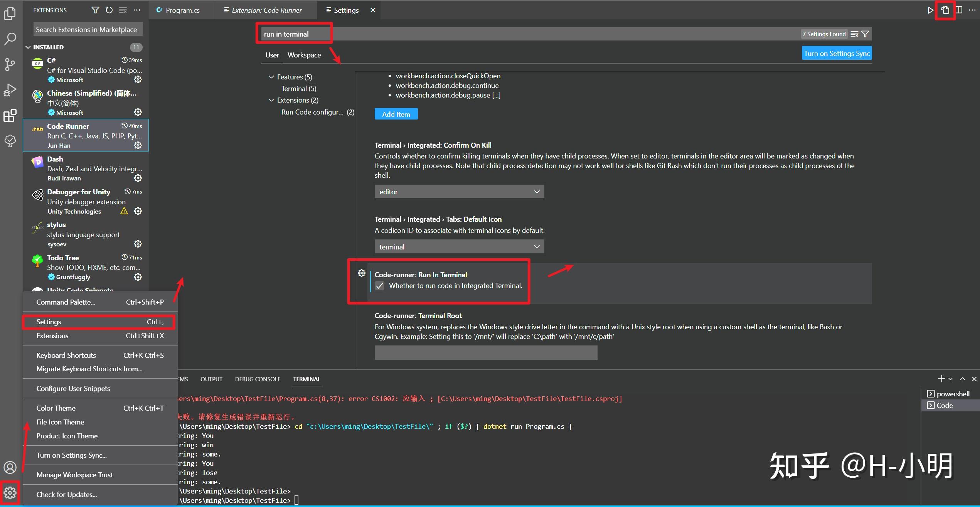Collapse the INSTALLED extensions section
980x507 pixels.
point(28,47)
